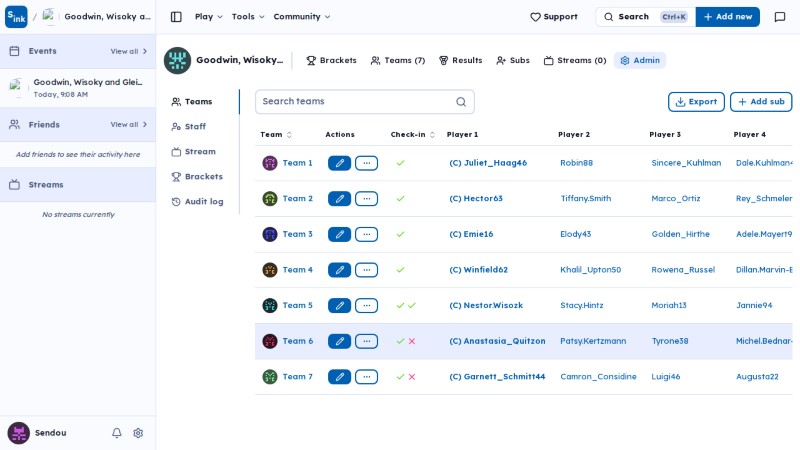Click the sendou.ink logo icon
Image resolution: width=800 pixels, height=450 pixels.
pyautogui.click(x=16, y=17)
